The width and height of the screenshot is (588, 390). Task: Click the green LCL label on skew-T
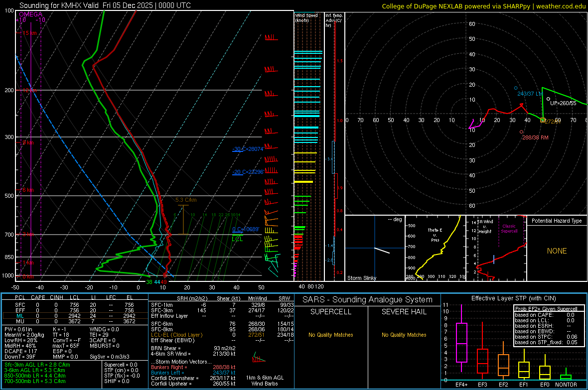(237, 239)
